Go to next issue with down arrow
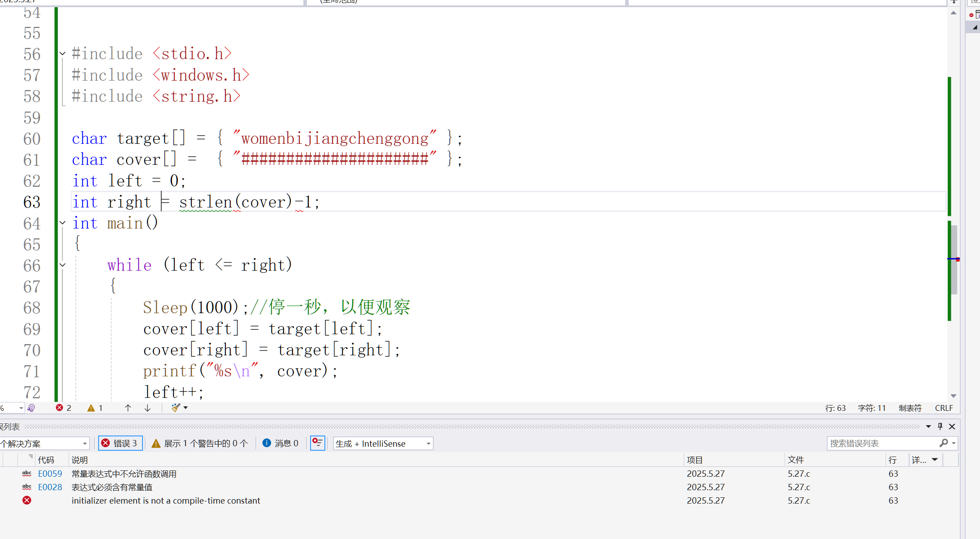 click(147, 408)
